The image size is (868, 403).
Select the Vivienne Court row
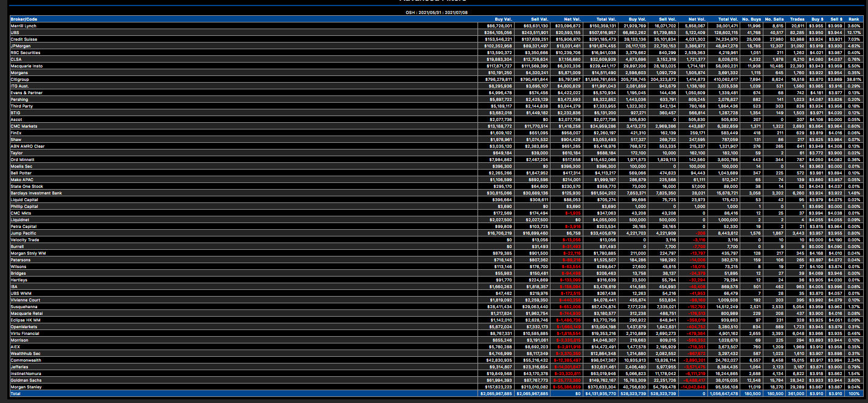436,300
